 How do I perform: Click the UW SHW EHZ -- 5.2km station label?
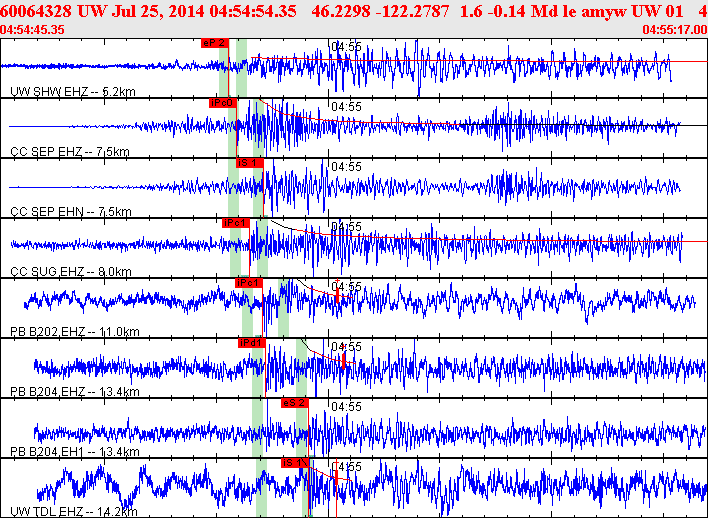[x=73, y=92]
